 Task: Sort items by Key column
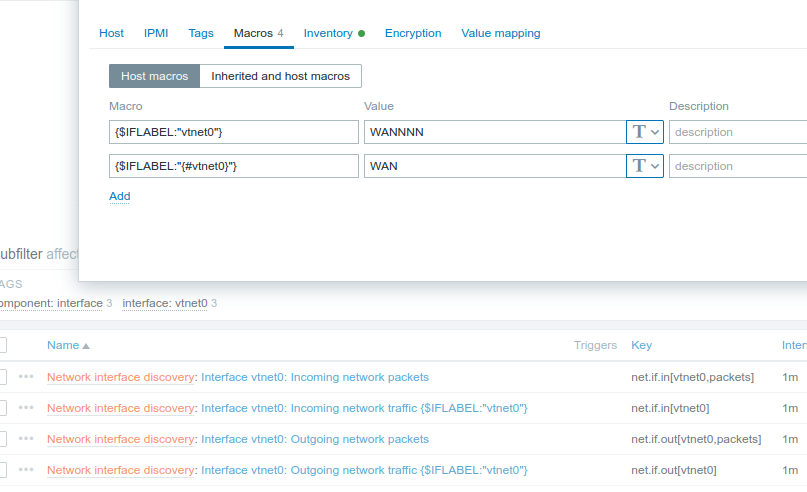coord(641,345)
